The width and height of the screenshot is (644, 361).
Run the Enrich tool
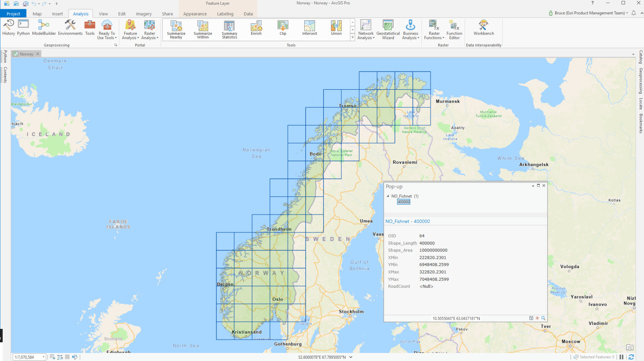tap(256, 28)
